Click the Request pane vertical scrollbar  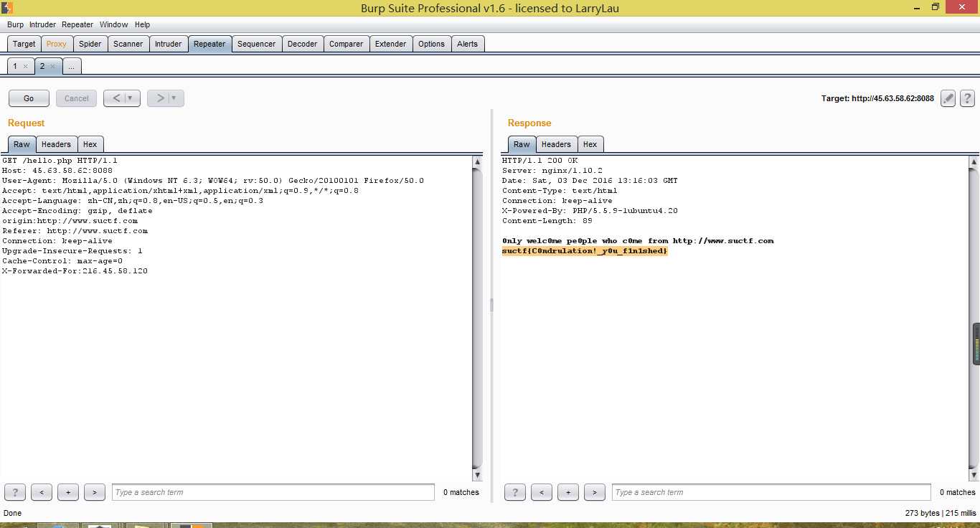coord(478,319)
